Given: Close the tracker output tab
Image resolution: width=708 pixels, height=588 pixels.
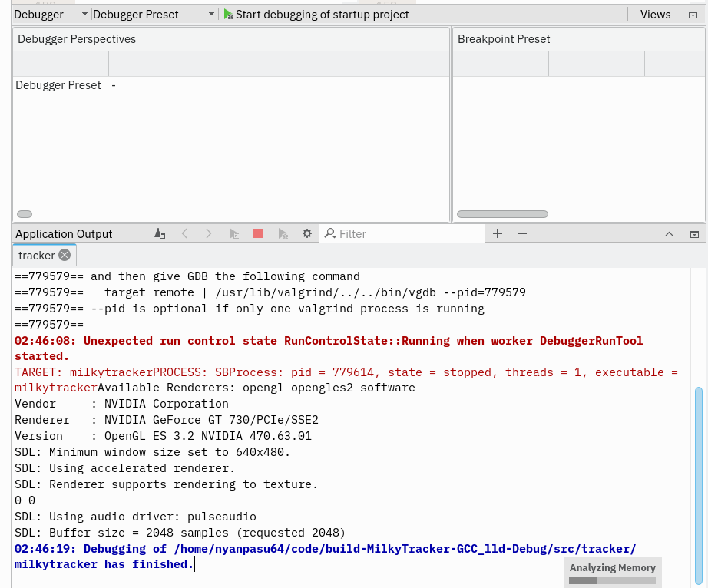Looking at the screenshot, I should pyautogui.click(x=65, y=255).
